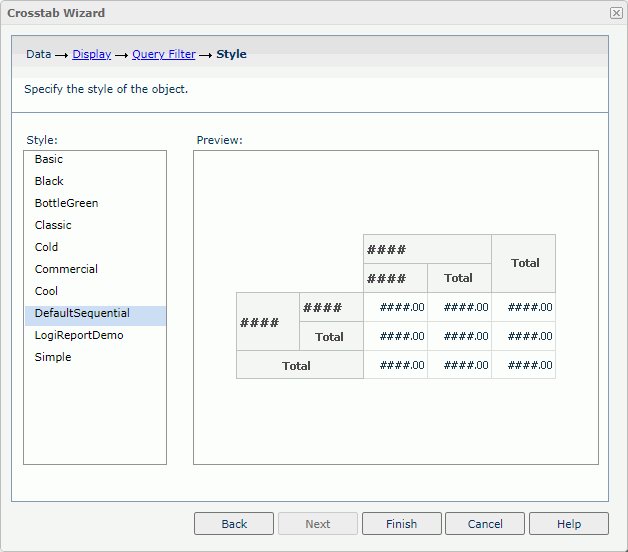628x552 pixels.
Task: Open the Query Filter step link
Action: point(164,54)
